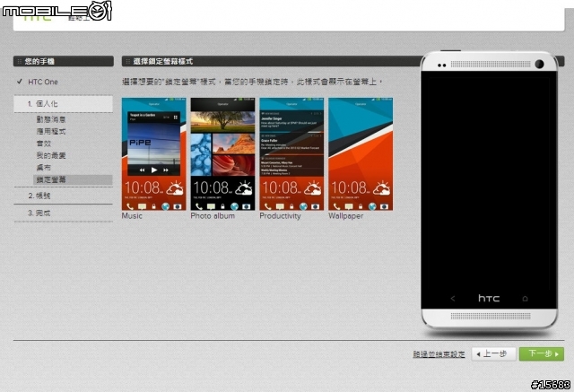574x392 pixels.
Task: Open step 1. 個人化 in sidebar
Action: tap(64, 103)
